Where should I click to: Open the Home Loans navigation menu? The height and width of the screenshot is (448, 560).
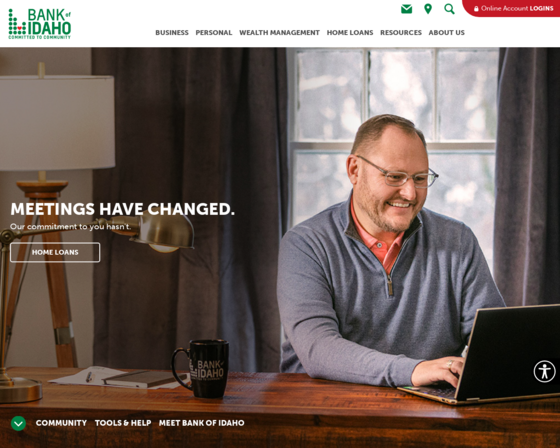[350, 33]
